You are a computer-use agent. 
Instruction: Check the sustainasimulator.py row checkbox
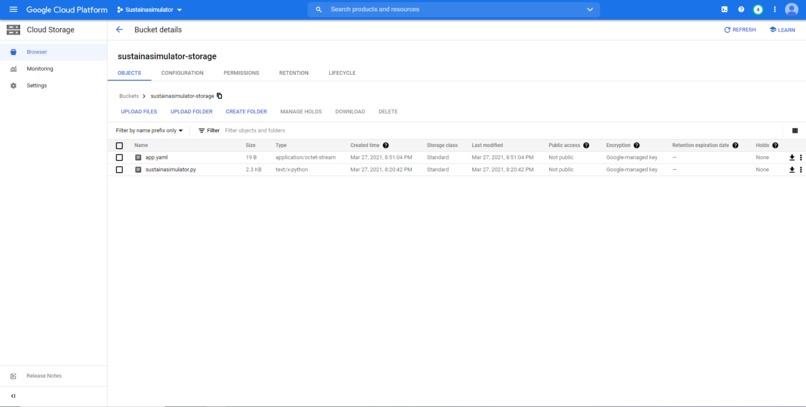pos(119,170)
